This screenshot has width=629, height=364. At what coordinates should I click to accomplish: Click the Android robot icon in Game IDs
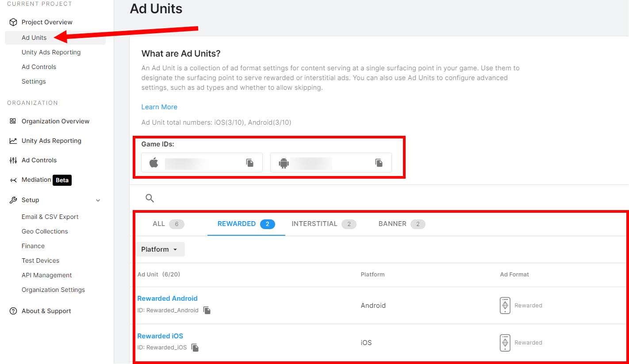click(284, 163)
